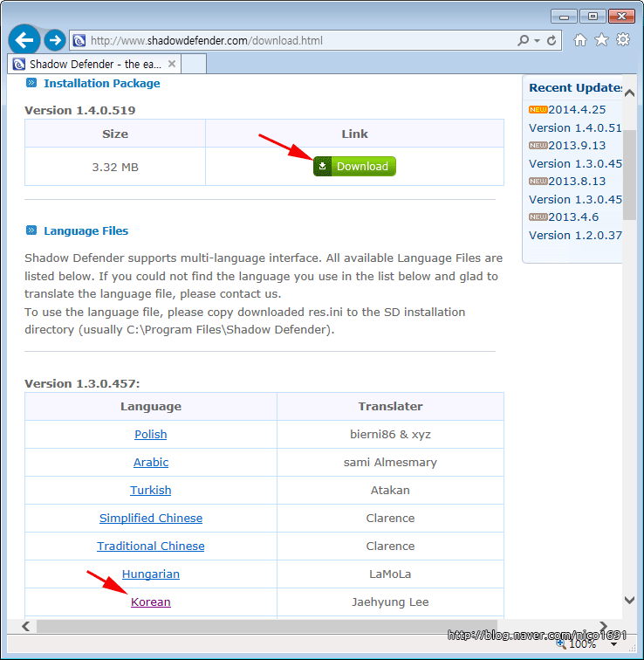This screenshot has height=660, width=644.
Task: Click the Installation Package heading
Action: tap(102, 83)
